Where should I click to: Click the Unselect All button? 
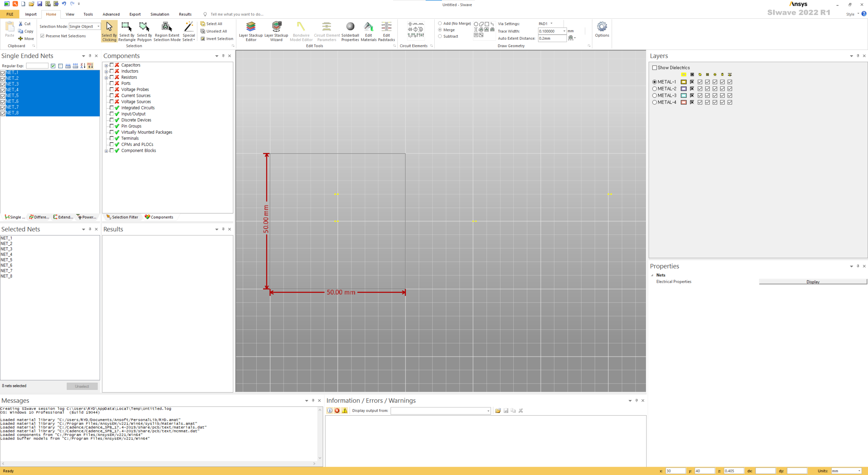tap(214, 31)
